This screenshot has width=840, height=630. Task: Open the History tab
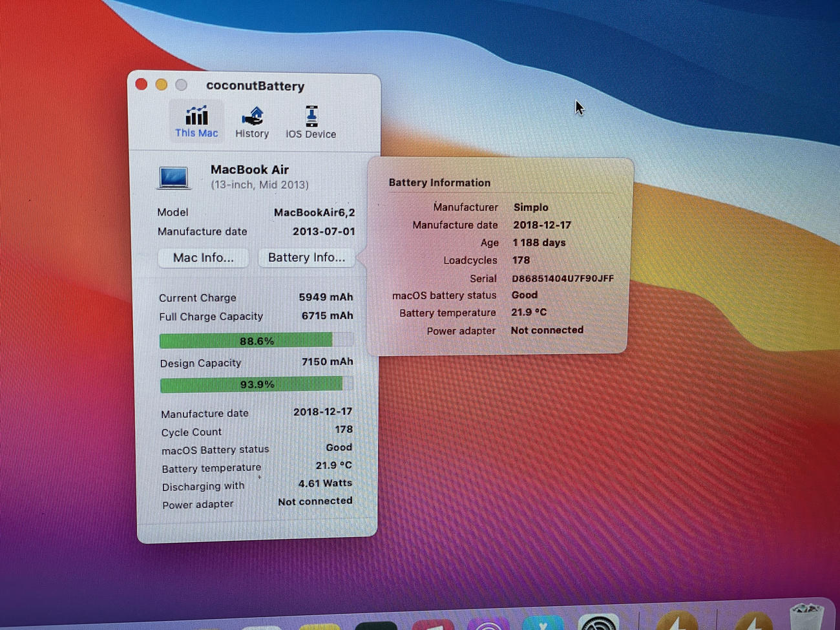click(252, 121)
